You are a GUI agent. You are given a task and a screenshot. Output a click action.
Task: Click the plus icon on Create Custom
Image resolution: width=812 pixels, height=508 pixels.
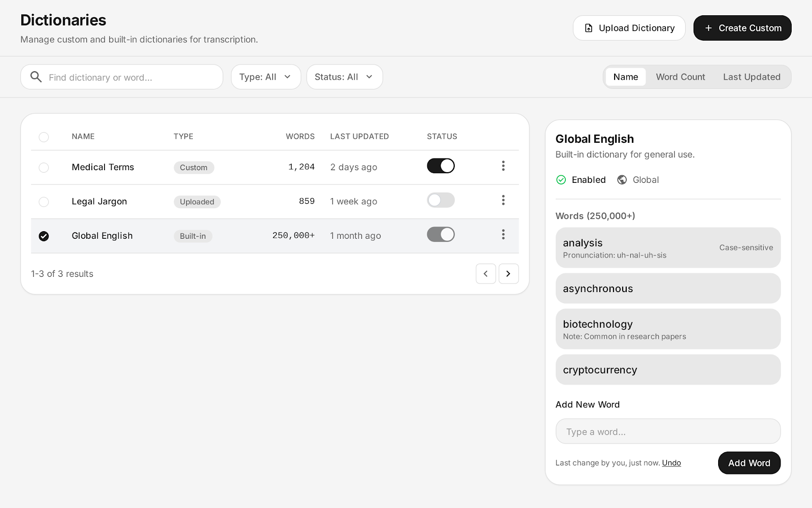[708, 28]
